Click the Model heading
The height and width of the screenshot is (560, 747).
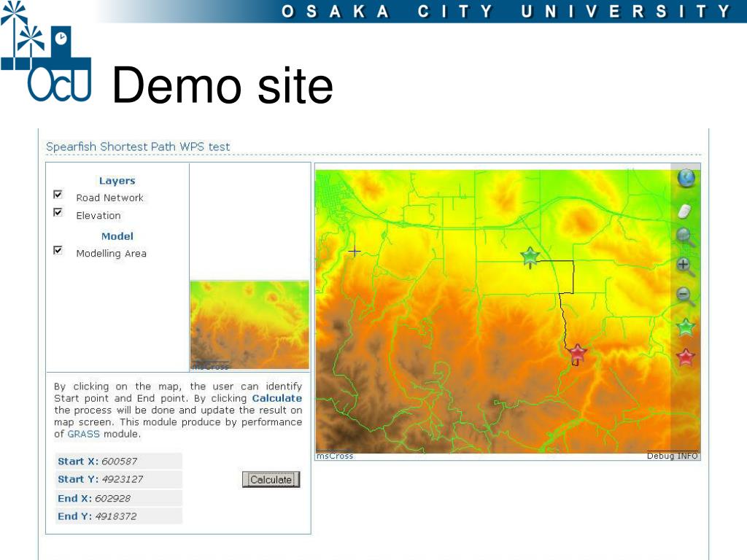coord(117,236)
